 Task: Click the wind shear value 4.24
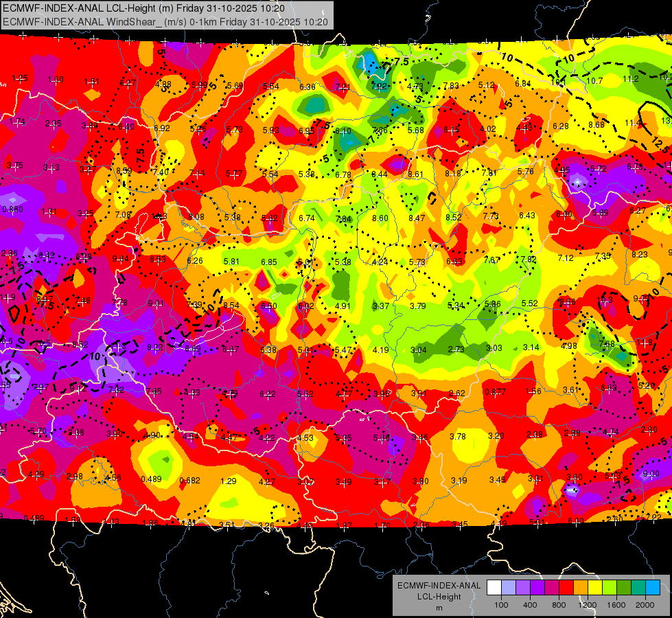coord(380,262)
